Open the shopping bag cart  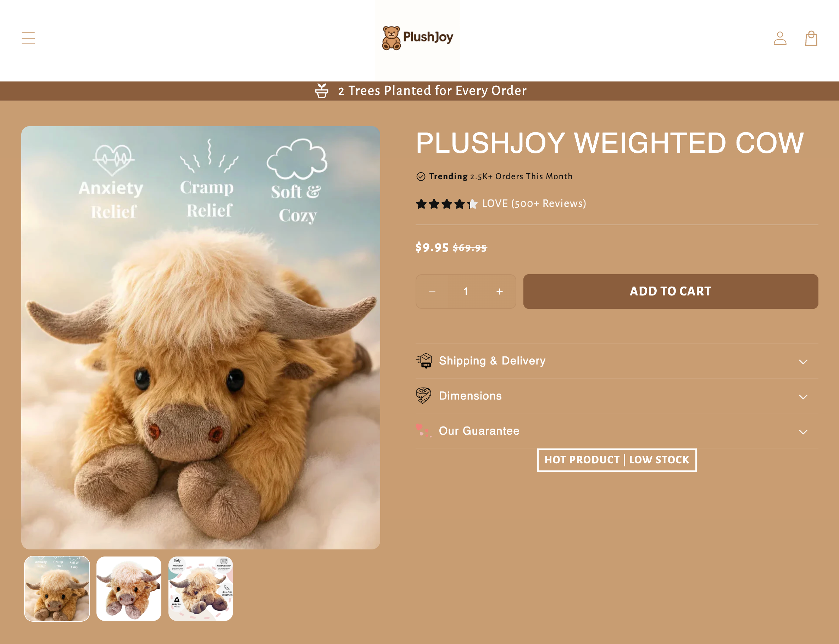811,38
